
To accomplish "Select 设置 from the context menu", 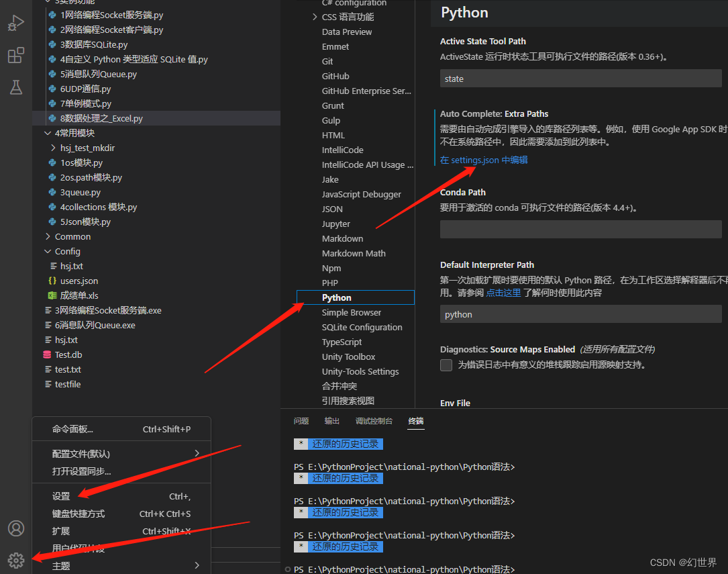I will (x=61, y=495).
